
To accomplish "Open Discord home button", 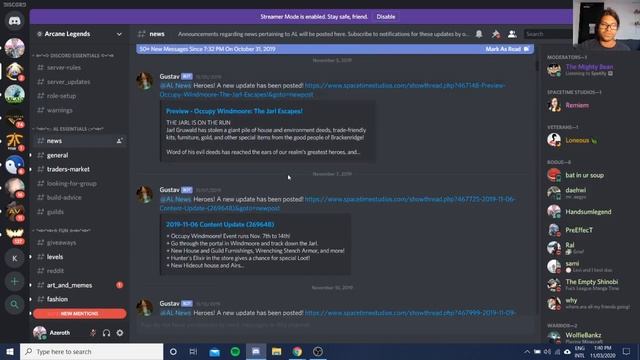I will (15, 21).
